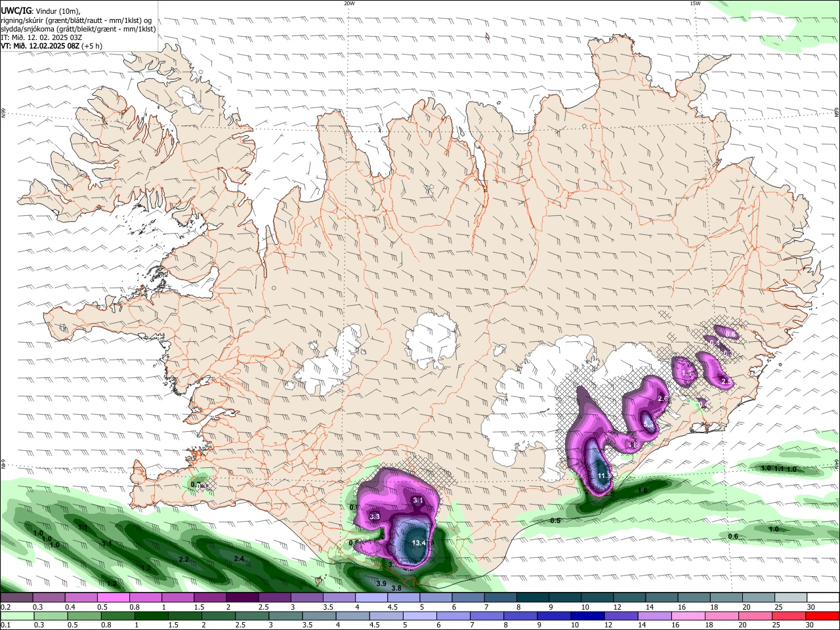Click the 3.9 value near the south coast
Image resolution: width=840 pixels, height=630 pixels.
click(x=381, y=583)
